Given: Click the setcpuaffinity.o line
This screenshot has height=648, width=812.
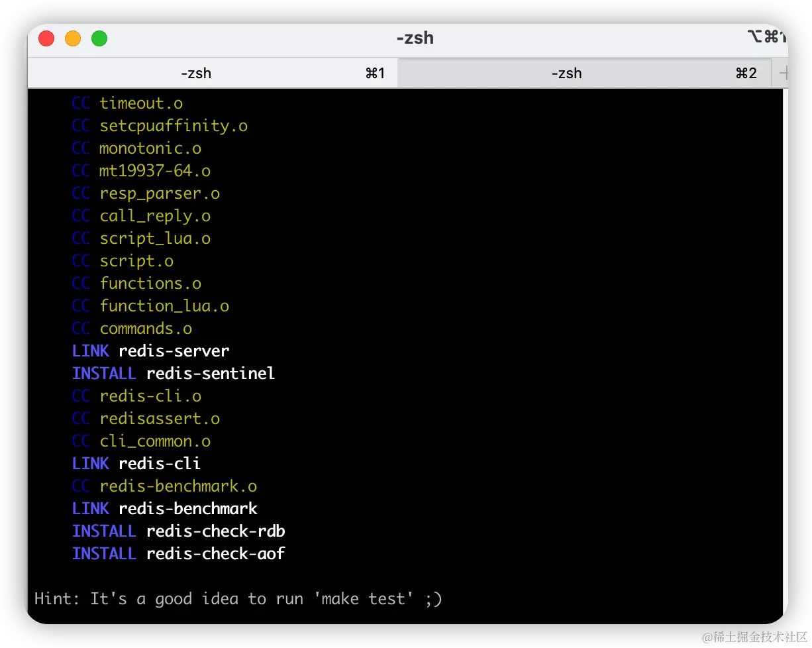Looking at the screenshot, I should coord(160,126).
